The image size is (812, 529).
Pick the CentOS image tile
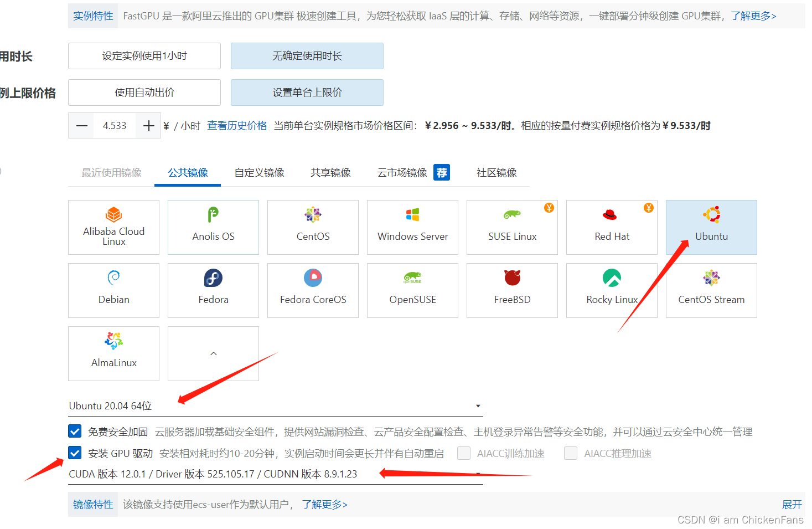tap(313, 227)
